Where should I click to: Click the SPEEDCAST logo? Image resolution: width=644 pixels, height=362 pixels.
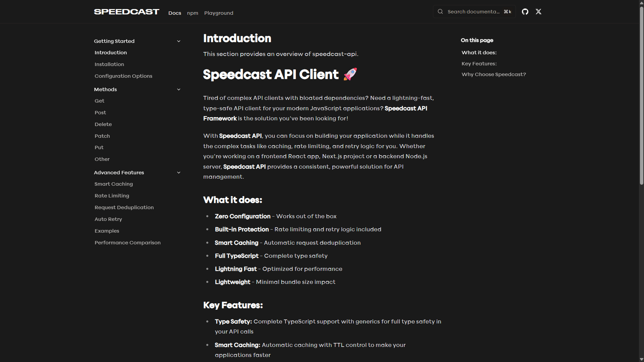pos(126,12)
